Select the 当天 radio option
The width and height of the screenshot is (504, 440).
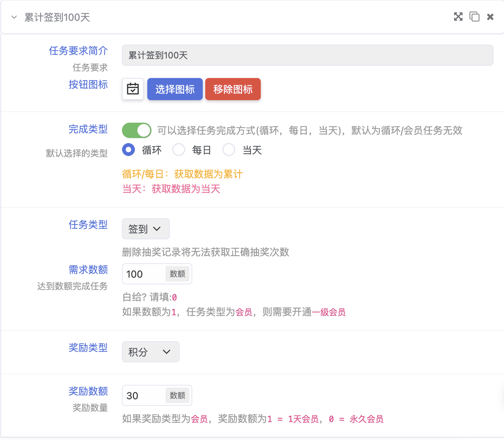(x=229, y=150)
